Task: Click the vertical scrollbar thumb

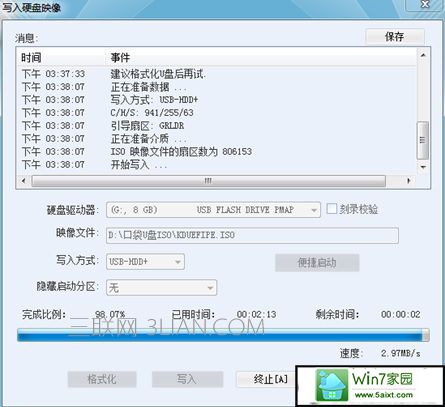Action: click(423, 140)
